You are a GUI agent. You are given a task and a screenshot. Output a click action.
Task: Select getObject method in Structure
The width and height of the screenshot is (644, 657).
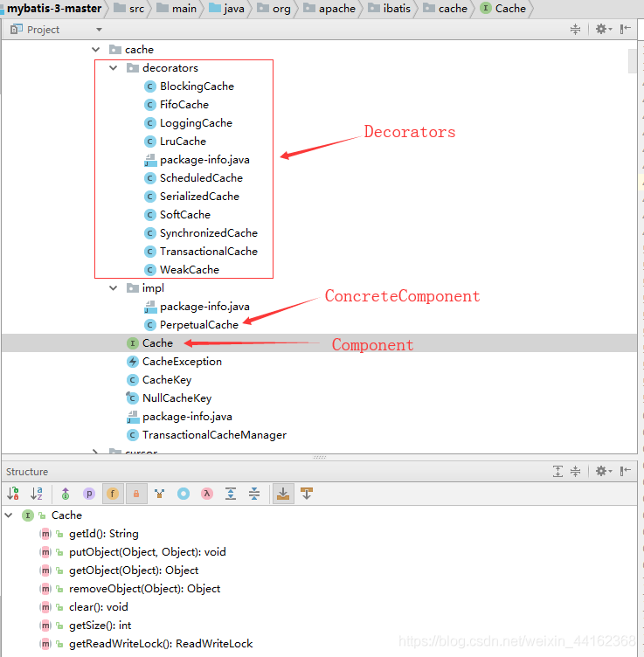pyautogui.click(x=134, y=571)
